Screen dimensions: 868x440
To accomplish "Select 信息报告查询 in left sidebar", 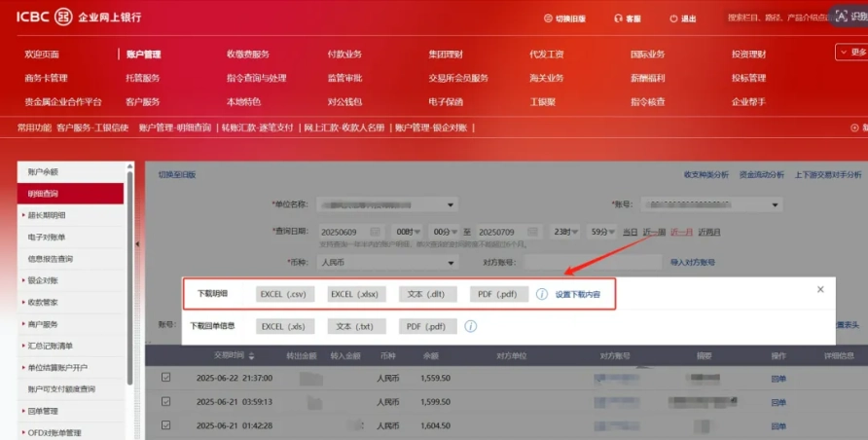I will click(70, 259).
